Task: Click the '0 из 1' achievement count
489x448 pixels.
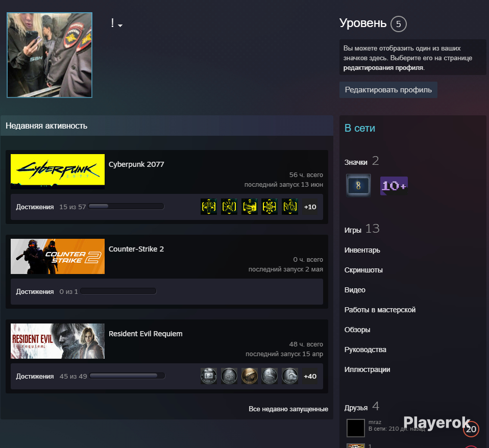Action: [x=68, y=292]
